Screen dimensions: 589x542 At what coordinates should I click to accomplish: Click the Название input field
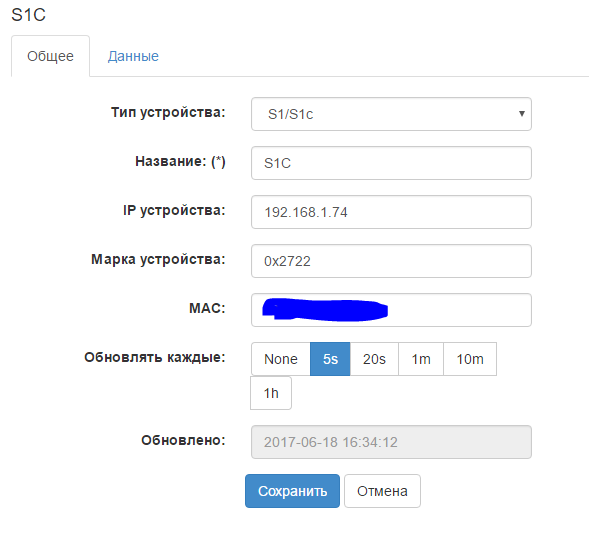click(x=391, y=163)
